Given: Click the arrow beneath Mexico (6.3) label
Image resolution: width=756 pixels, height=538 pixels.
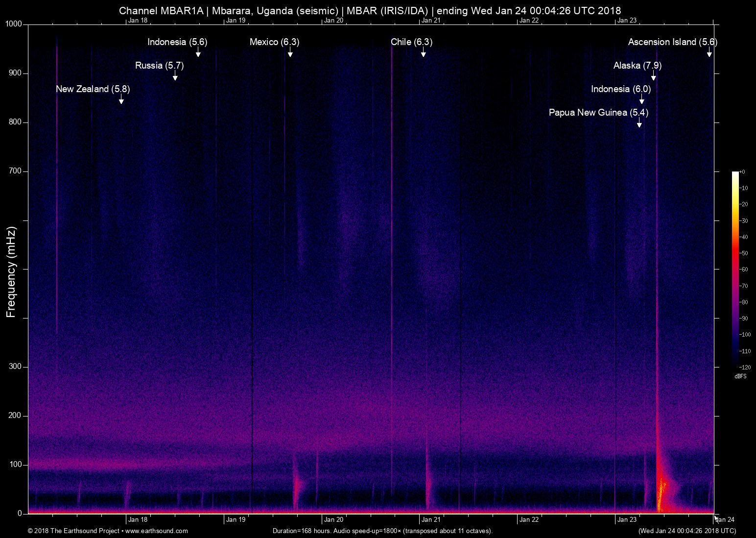Looking at the screenshot, I should click(290, 53).
